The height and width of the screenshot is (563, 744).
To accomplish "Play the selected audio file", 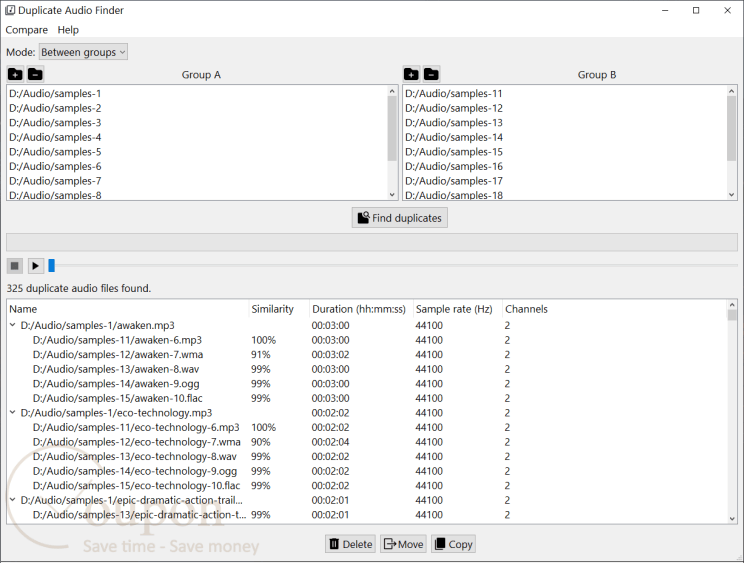I will pyautogui.click(x=36, y=266).
